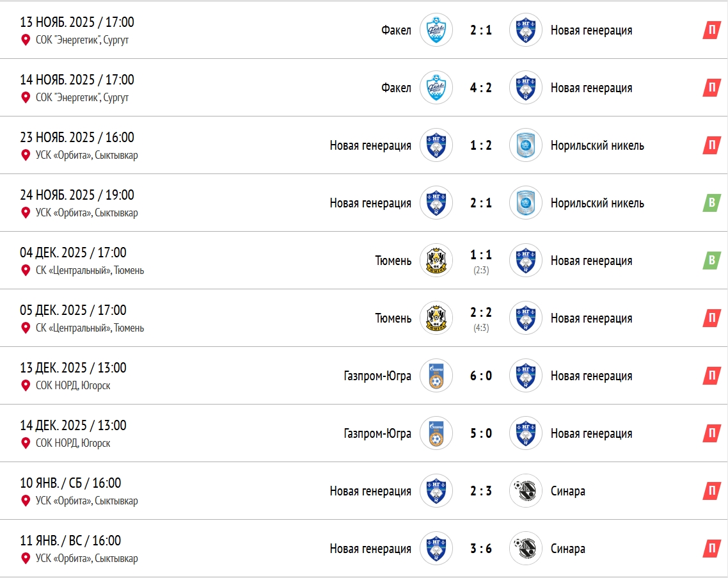
Task: Click Факел logo in 13 November match
Action: pos(436,30)
